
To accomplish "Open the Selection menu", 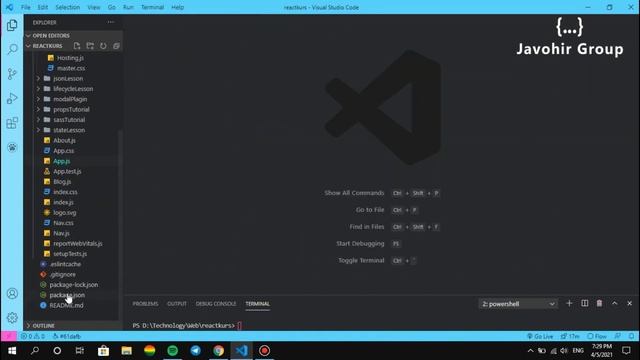I will 67,7.
